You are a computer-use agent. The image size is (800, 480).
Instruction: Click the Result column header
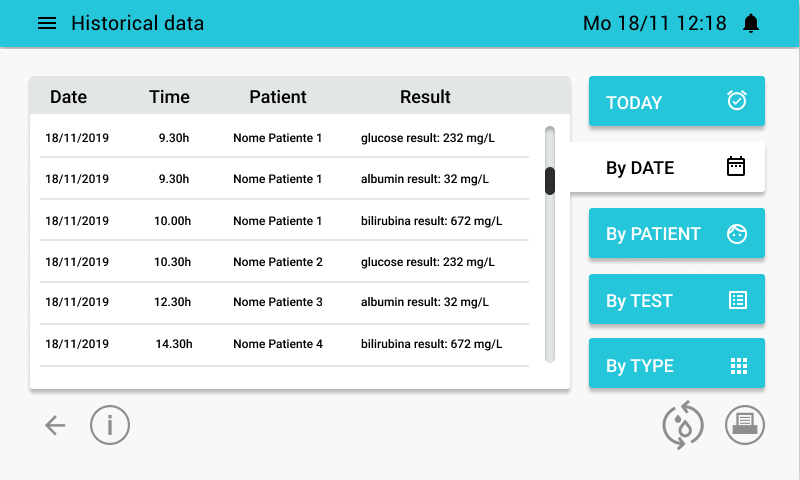click(x=425, y=97)
